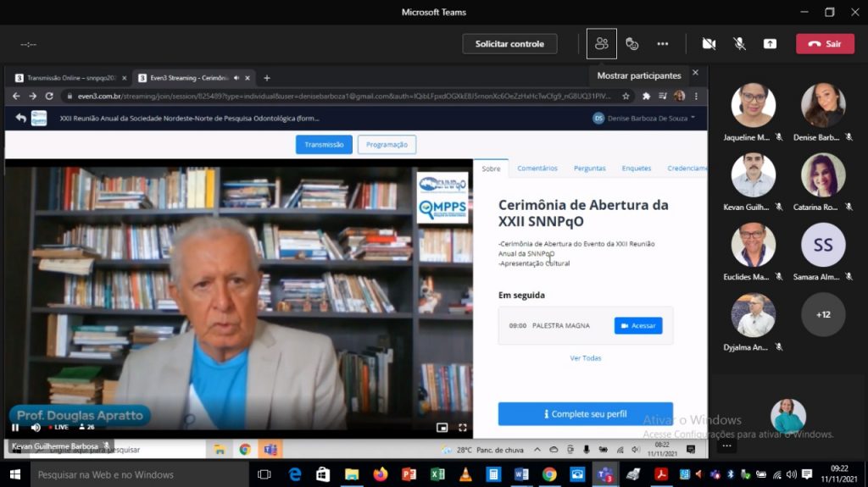Switch to the Enquetes tab

pyautogui.click(x=636, y=169)
